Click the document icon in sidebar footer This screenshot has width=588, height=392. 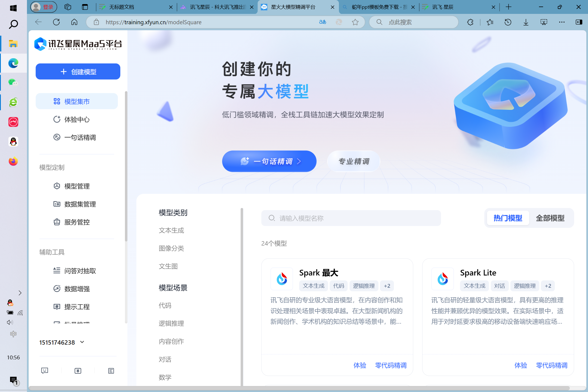click(111, 370)
